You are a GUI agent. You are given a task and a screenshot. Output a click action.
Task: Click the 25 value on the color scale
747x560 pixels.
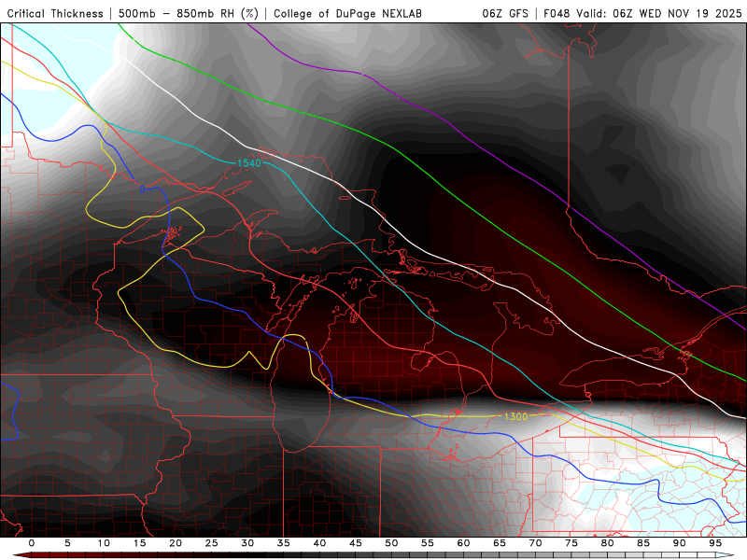click(212, 543)
